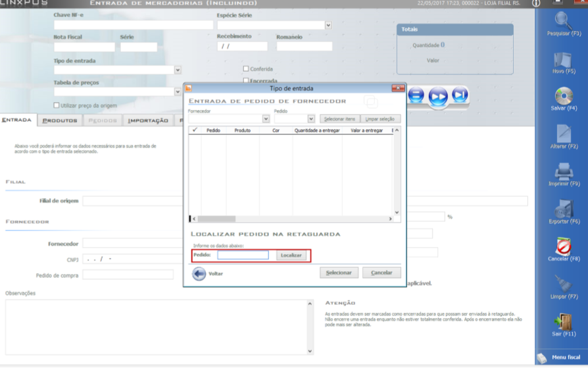
Task: Click the Novo (F5) icon
Action: click(x=563, y=60)
